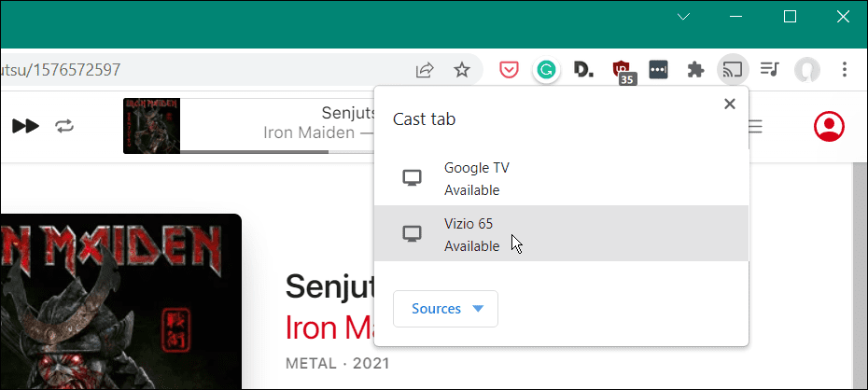Image resolution: width=868 pixels, height=390 pixels.
Task: Close the Cast tab popup
Action: tap(730, 104)
